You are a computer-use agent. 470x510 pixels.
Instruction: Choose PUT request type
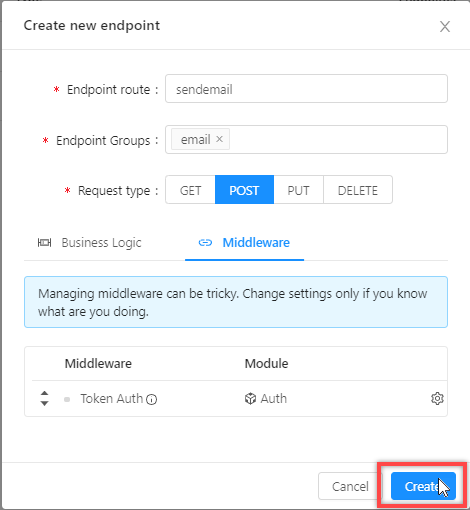pos(298,190)
